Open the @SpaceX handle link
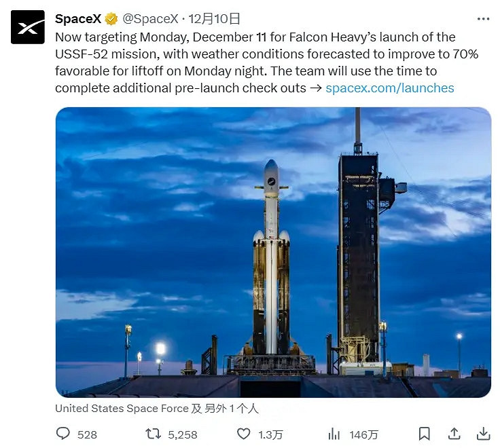Viewport: 500px width, 448px height. (150, 19)
